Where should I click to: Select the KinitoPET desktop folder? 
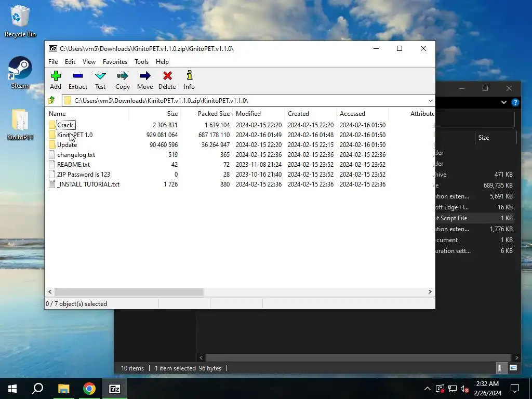pos(20,124)
